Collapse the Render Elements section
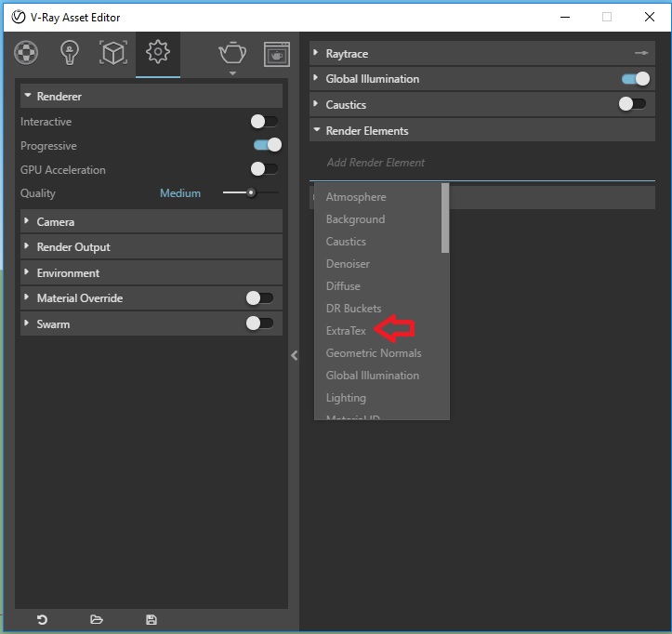This screenshot has width=672, height=634. coord(482,130)
